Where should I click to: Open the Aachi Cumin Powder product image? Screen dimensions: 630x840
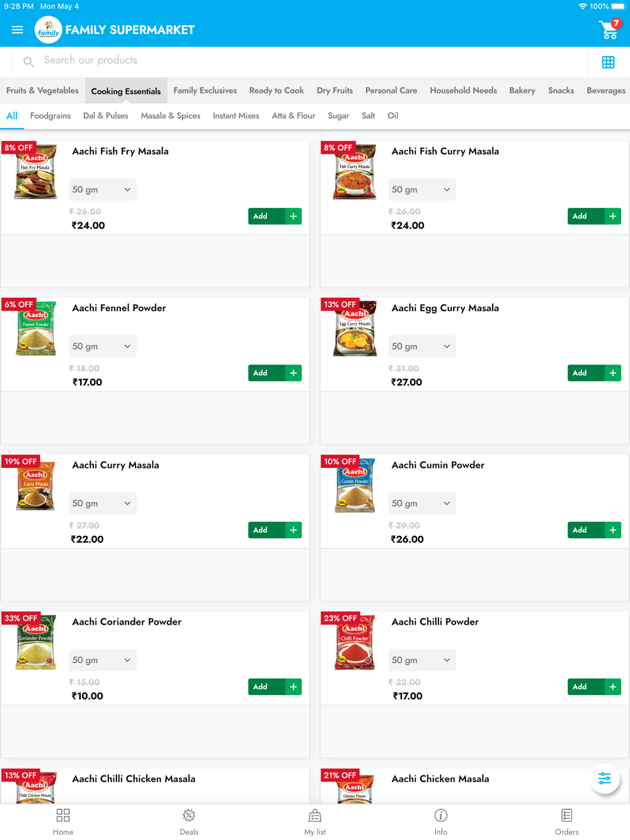(355, 485)
